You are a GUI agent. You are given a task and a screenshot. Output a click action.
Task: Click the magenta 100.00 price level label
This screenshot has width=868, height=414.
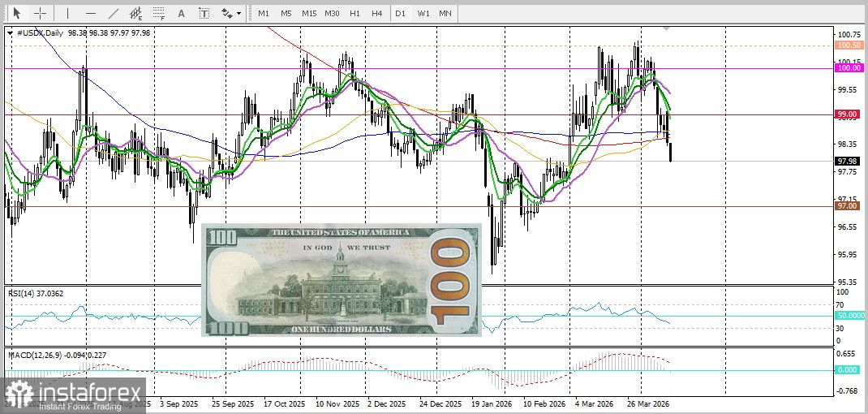[x=848, y=69]
